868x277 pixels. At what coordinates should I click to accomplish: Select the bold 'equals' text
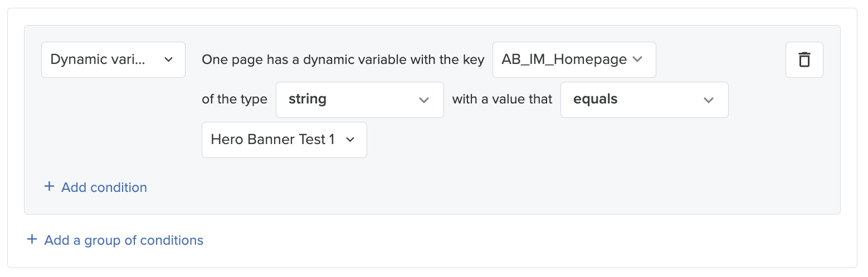click(596, 100)
